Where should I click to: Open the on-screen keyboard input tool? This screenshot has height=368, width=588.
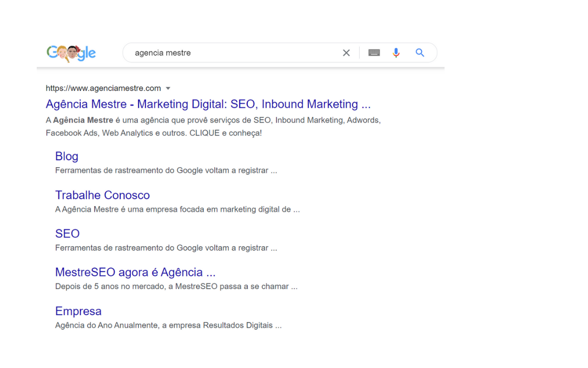(374, 53)
